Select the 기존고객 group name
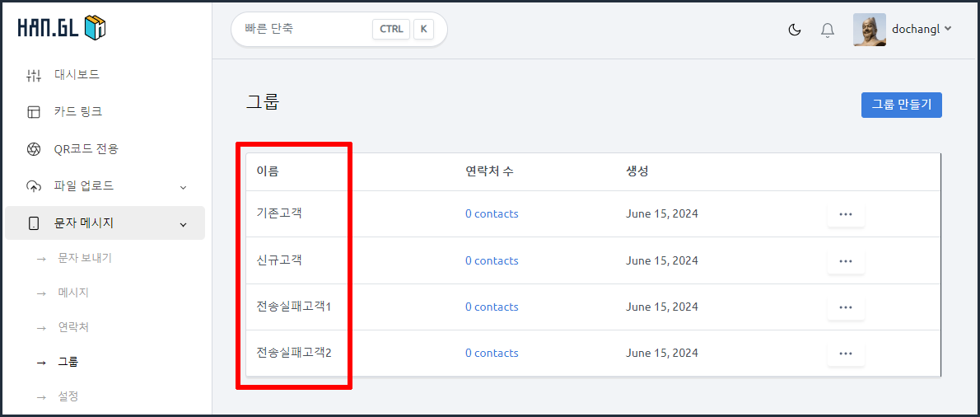The height and width of the screenshot is (417, 980). pos(279,213)
